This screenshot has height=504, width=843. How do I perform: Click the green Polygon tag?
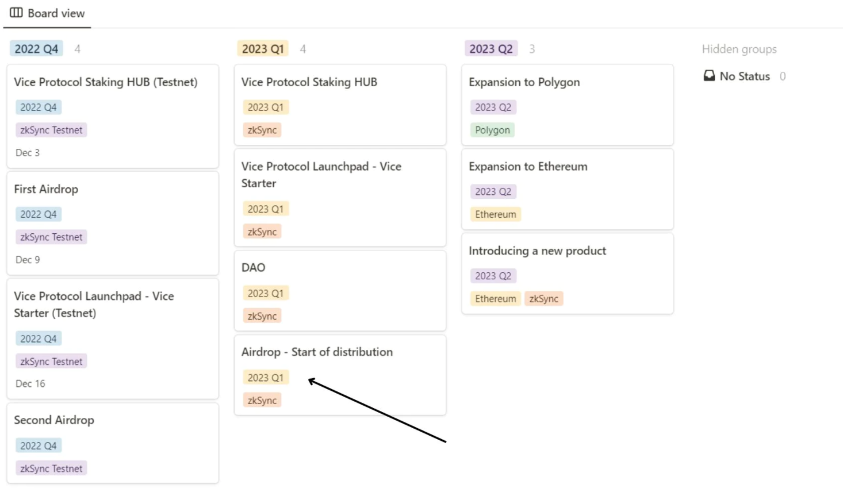492,130
